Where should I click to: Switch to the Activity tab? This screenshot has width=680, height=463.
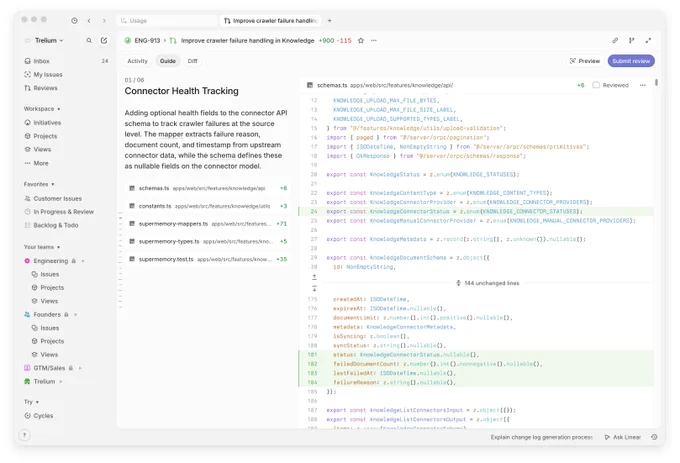[137, 61]
